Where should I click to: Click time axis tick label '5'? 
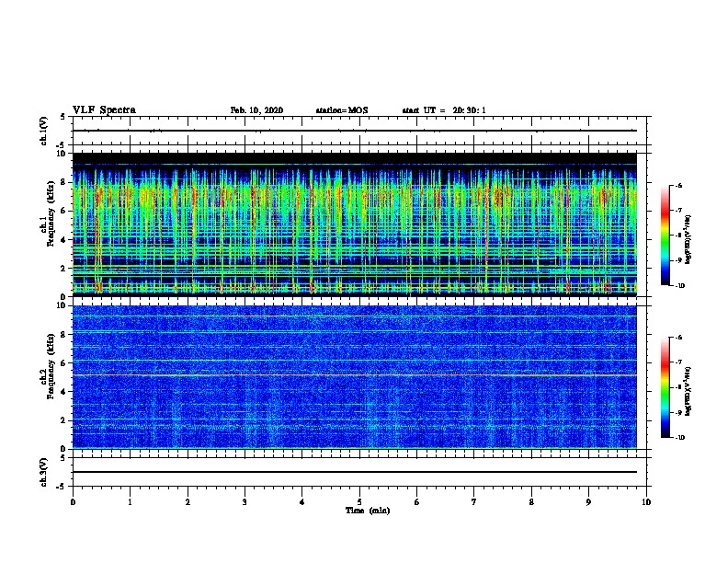point(359,501)
